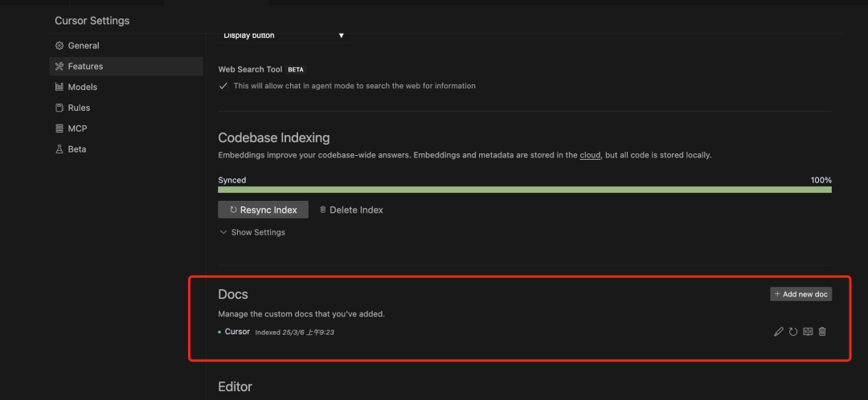Refresh the Cursor doc index
Viewport: 868px width, 400px height.
pyautogui.click(x=793, y=332)
